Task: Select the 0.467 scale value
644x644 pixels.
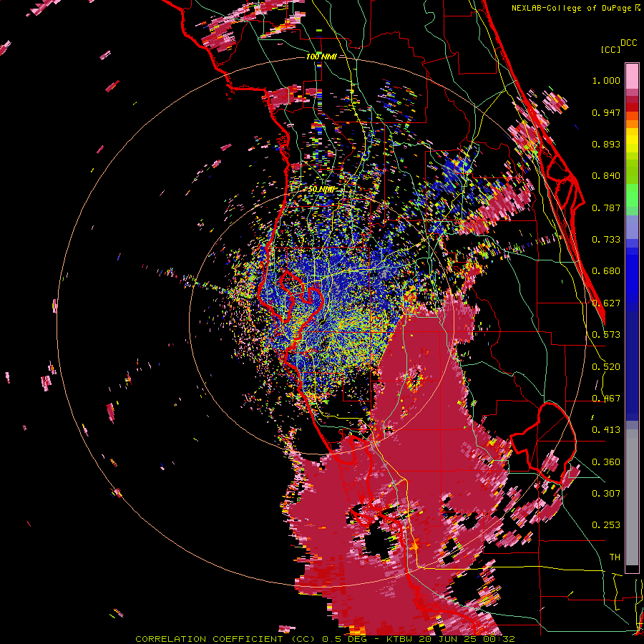Action: point(606,399)
